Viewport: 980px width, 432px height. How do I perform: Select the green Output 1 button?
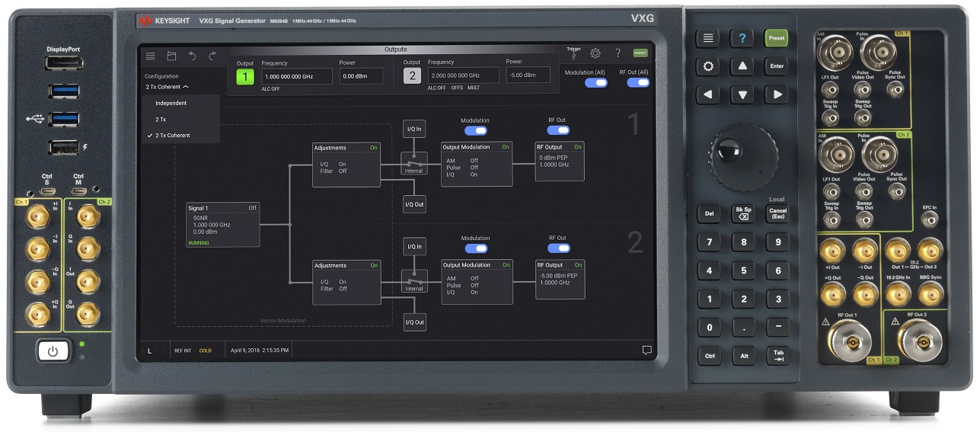tap(244, 76)
